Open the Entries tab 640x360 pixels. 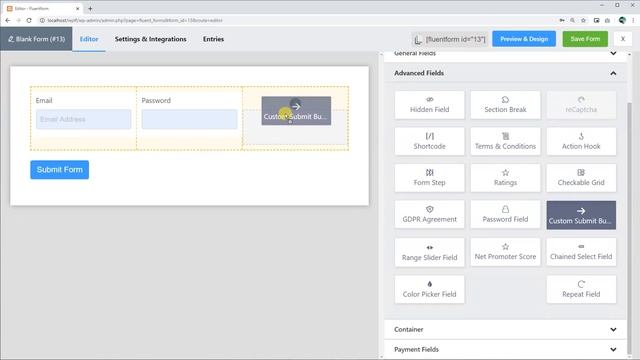coord(213,39)
